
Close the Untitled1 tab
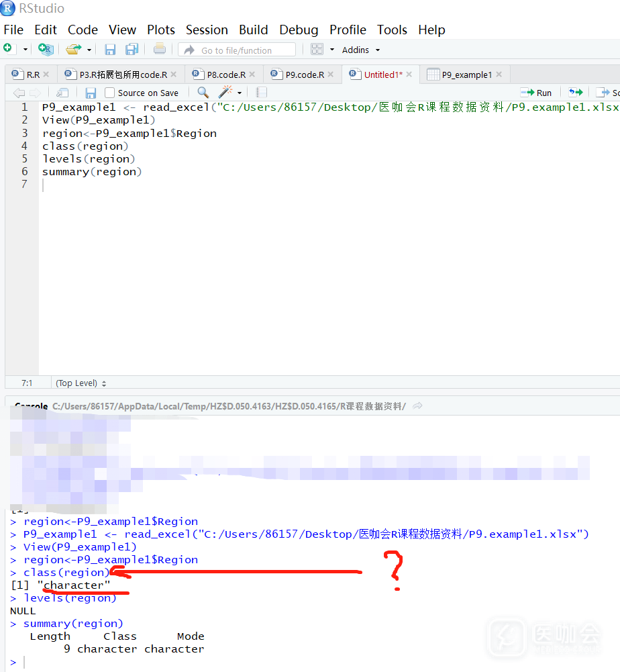click(409, 75)
